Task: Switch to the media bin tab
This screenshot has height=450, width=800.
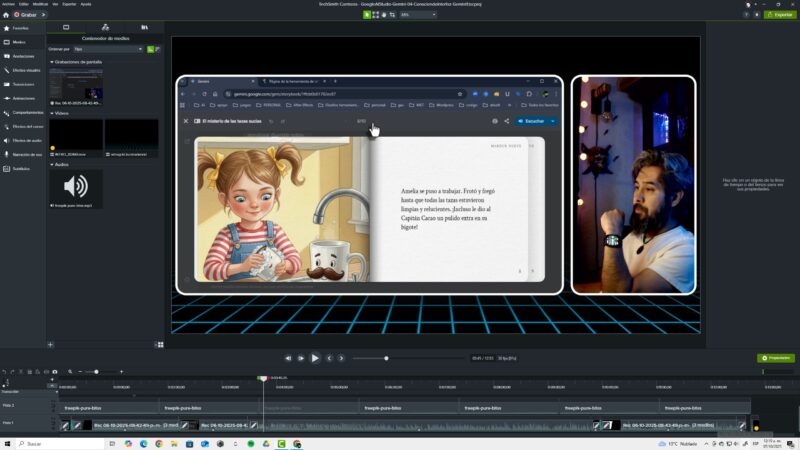Action: pyautogui.click(x=66, y=28)
